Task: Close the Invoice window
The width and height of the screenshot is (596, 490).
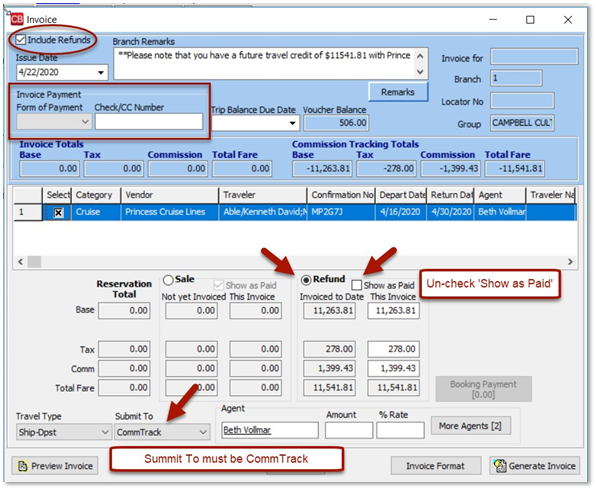Action: pos(568,19)
